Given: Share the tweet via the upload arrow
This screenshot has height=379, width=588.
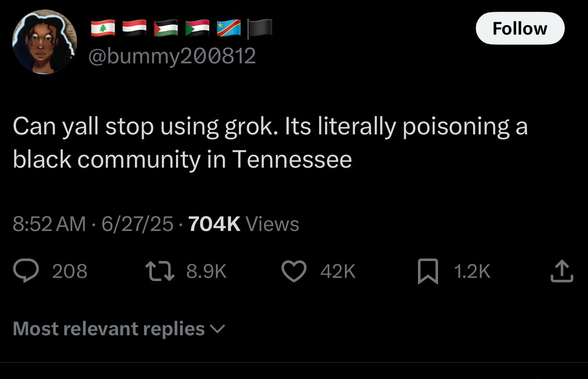Looking at the screenshot, I should (x=562, y=271).
